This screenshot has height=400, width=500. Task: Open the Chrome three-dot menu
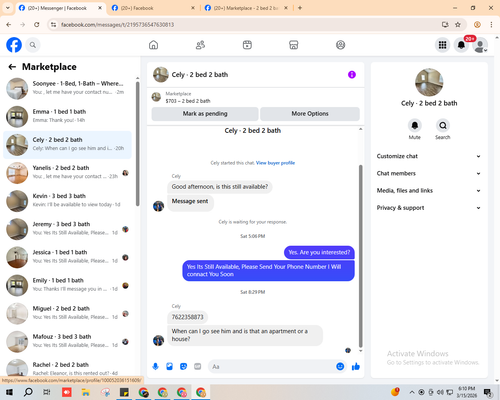pos(491,25)
